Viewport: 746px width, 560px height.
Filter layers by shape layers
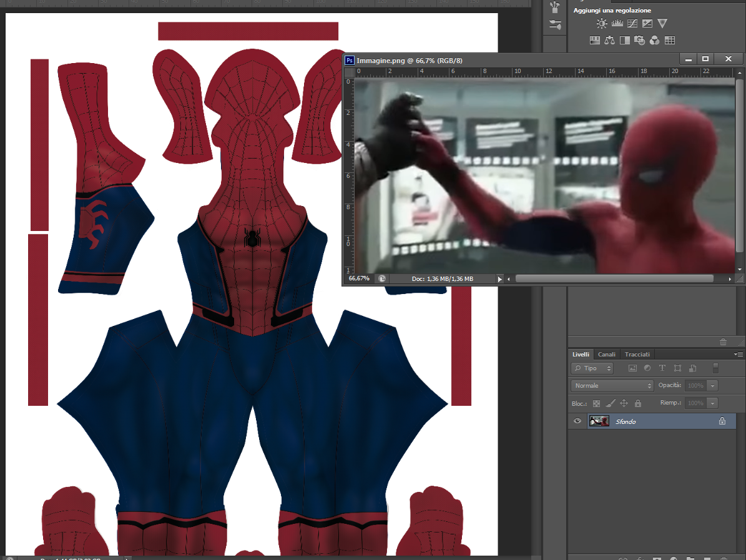pos(677,368)
